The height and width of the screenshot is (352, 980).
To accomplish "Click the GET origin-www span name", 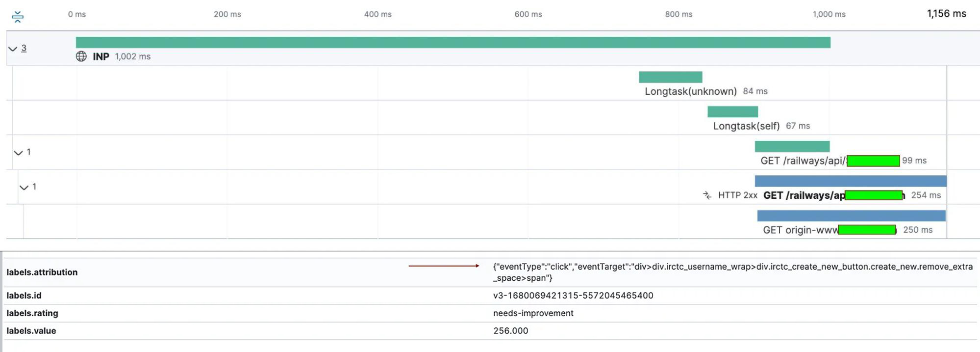I will pos(800,230).
